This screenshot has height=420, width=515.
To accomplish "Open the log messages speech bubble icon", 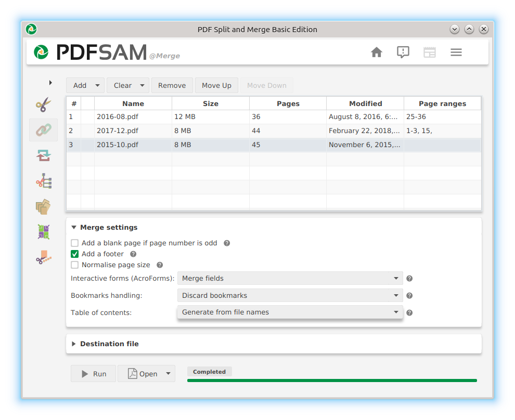I will [403, 52].
